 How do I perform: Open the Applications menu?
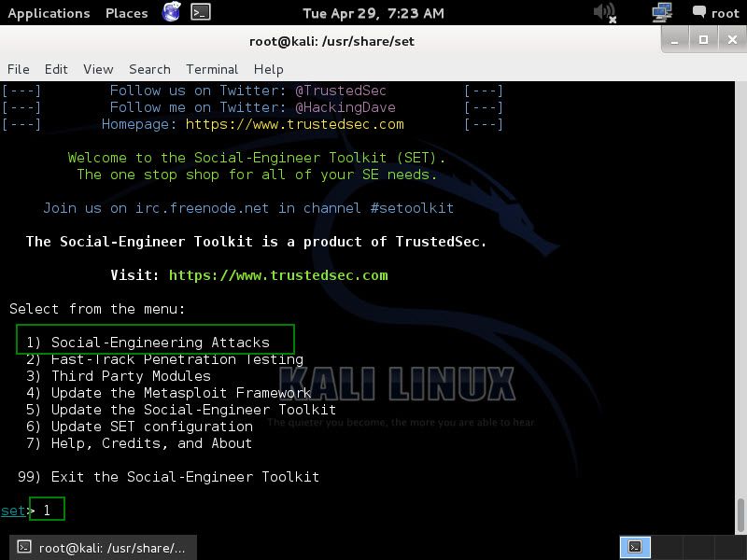click(x=49, y=13)
